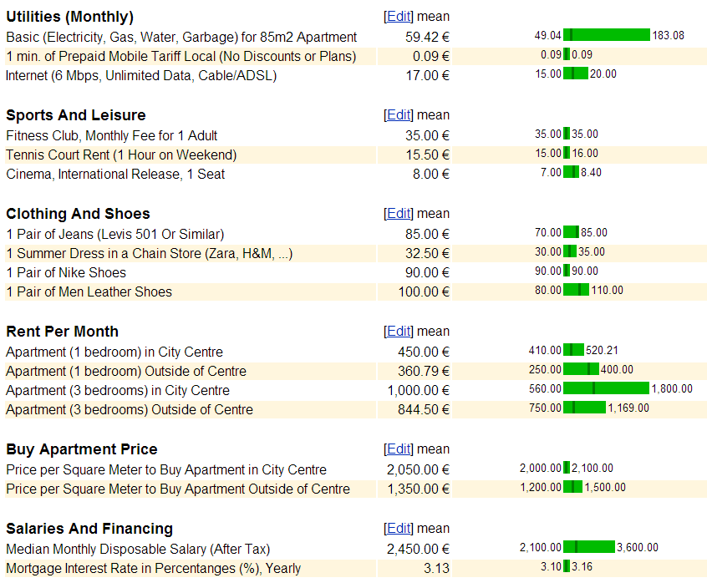The image size is (707, 588).
Task: Click the Median Monthly Disposable Salary range bar
Action: tap(588, 548)
